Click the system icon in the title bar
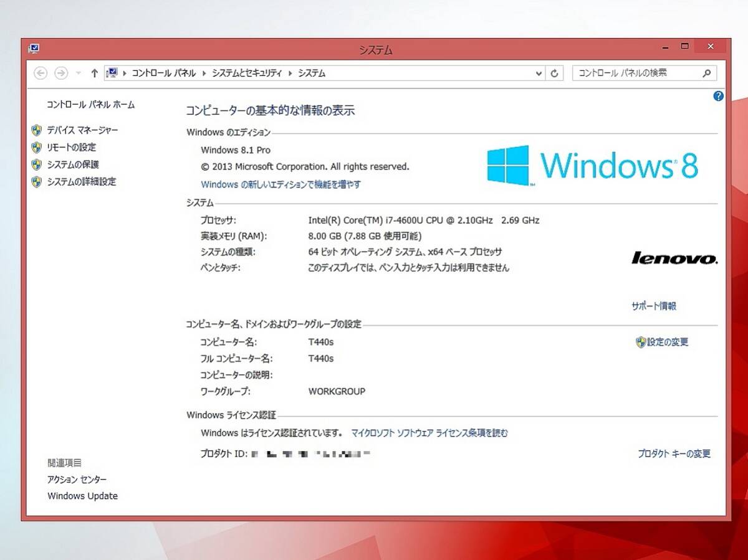Image resolution: width=748 pixels, height=560 pixels. 34,48
